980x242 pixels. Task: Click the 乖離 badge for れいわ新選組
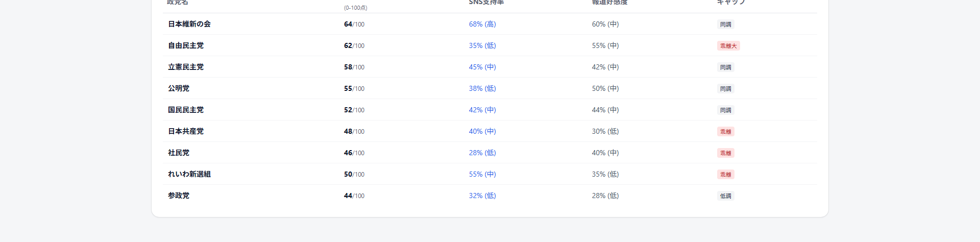pyautogui.click(x=725, y=175)
